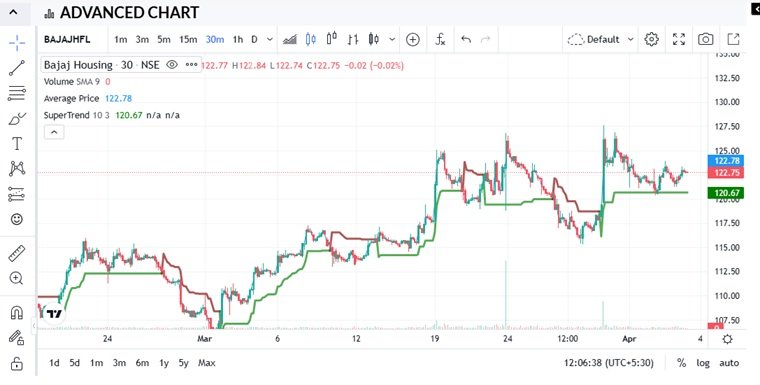Open the indicators fx menu

tap(440, 39)
